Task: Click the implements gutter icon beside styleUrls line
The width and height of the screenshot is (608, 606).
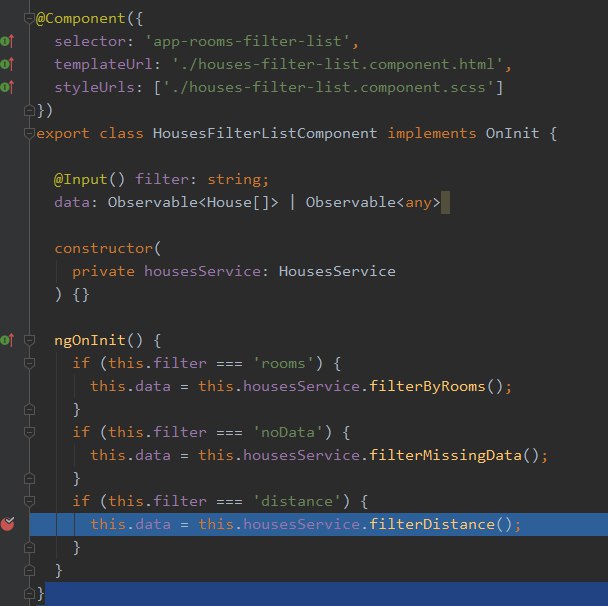Action: tap(7, 87)
